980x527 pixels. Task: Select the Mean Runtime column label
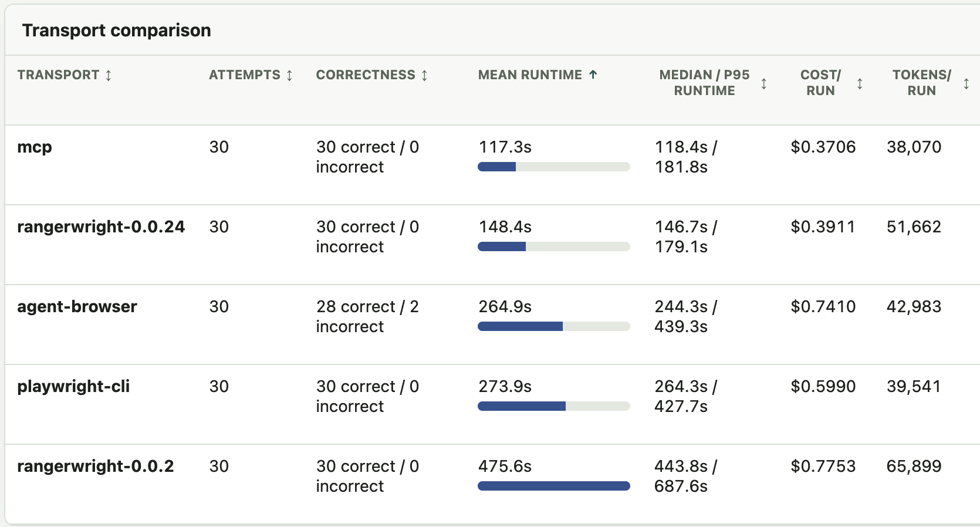[x=530, y=75]
